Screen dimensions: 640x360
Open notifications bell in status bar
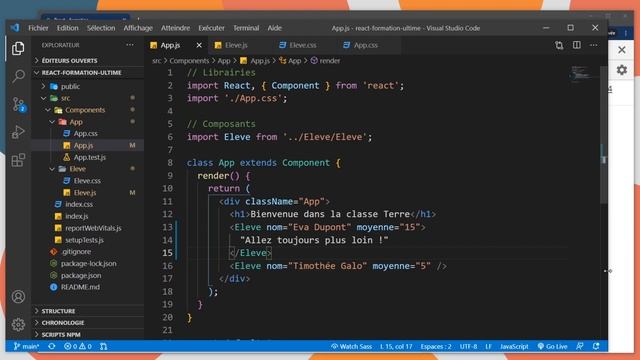tap(596, 347)
